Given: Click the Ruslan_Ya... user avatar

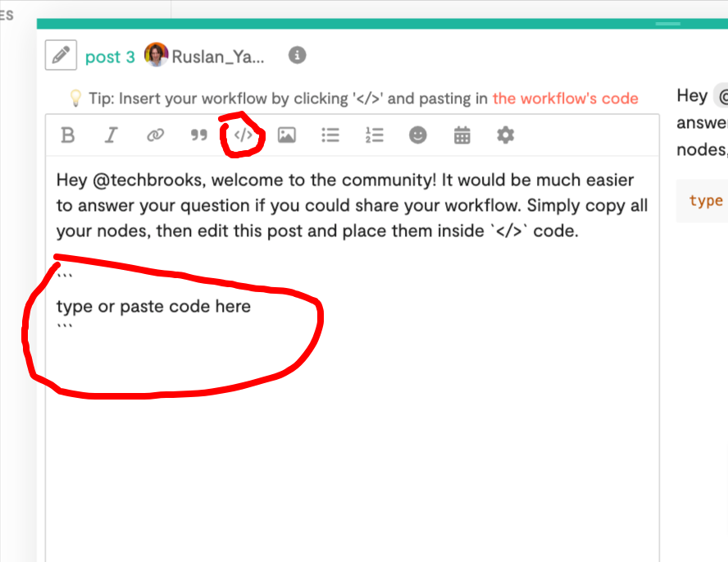Looking at the screenshot, I should [156, 55].
